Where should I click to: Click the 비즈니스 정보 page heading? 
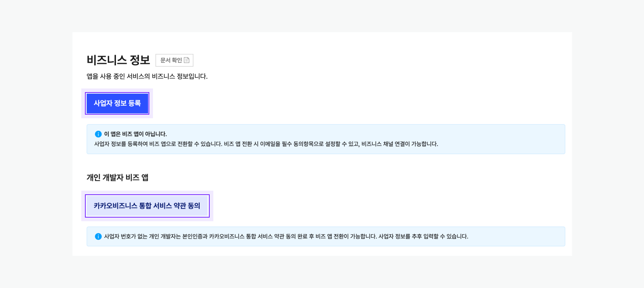[x=118, y=60]
